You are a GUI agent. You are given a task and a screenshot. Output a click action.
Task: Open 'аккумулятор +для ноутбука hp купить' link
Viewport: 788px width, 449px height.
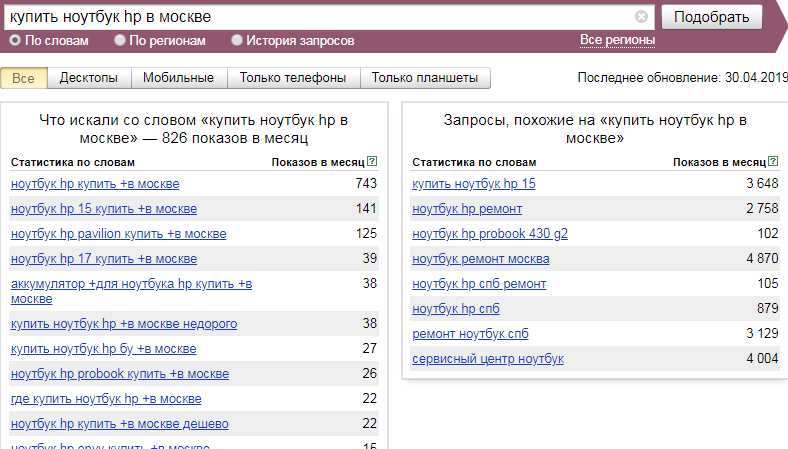[x=132, y=291]
